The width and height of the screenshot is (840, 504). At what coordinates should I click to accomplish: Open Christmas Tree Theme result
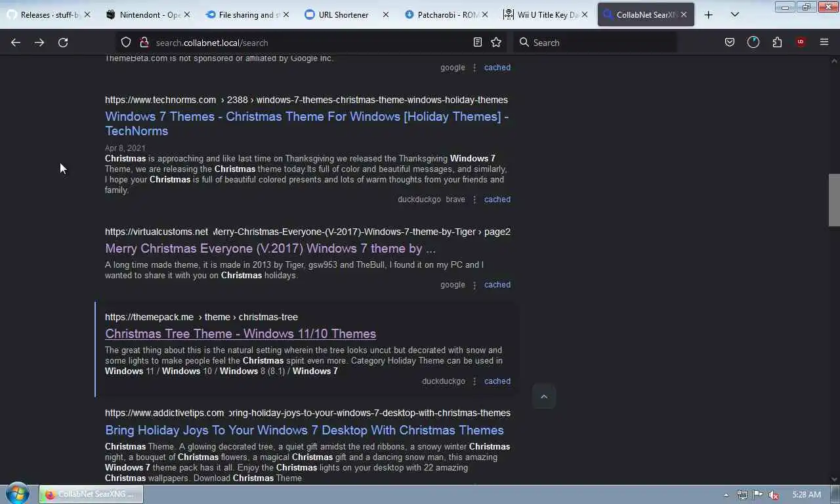click(240, 334)
